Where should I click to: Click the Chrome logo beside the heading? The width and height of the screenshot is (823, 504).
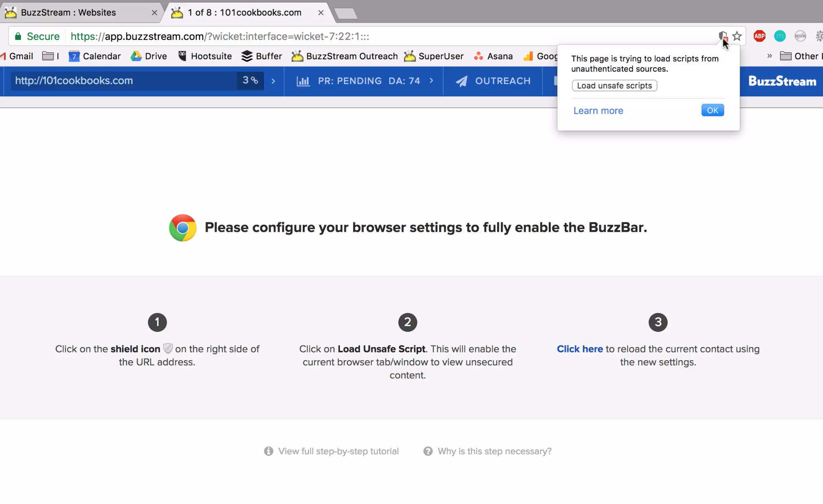click(182, 228)
